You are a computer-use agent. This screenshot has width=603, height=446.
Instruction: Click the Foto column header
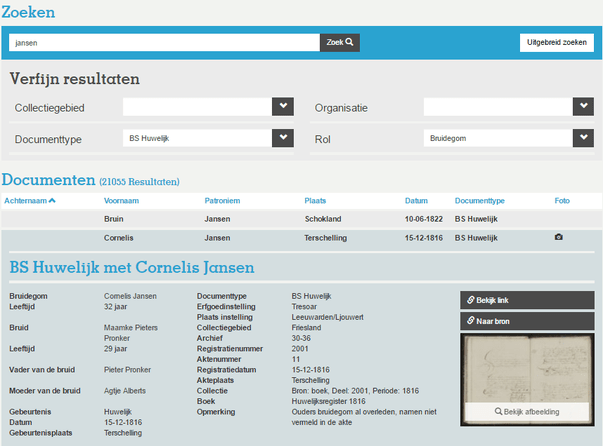(x=562, y=201)
